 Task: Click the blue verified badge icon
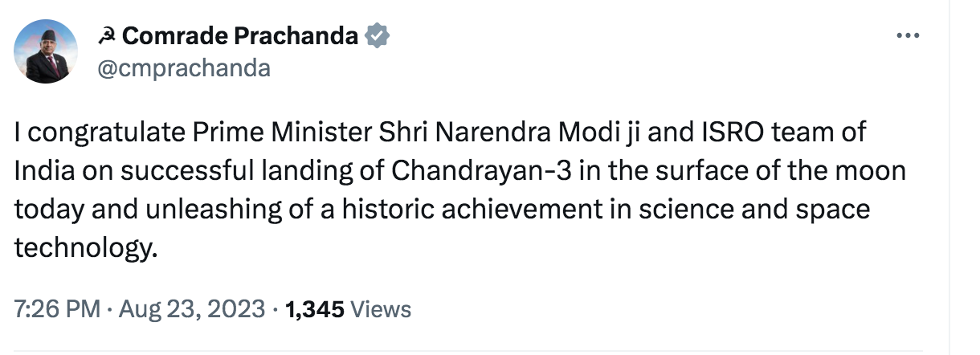[378, 35]
